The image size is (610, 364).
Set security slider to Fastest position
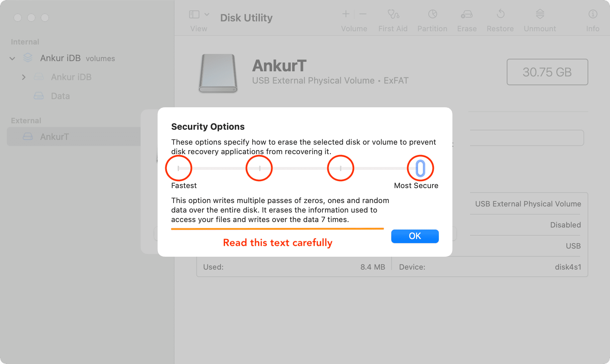coord(178,168)
